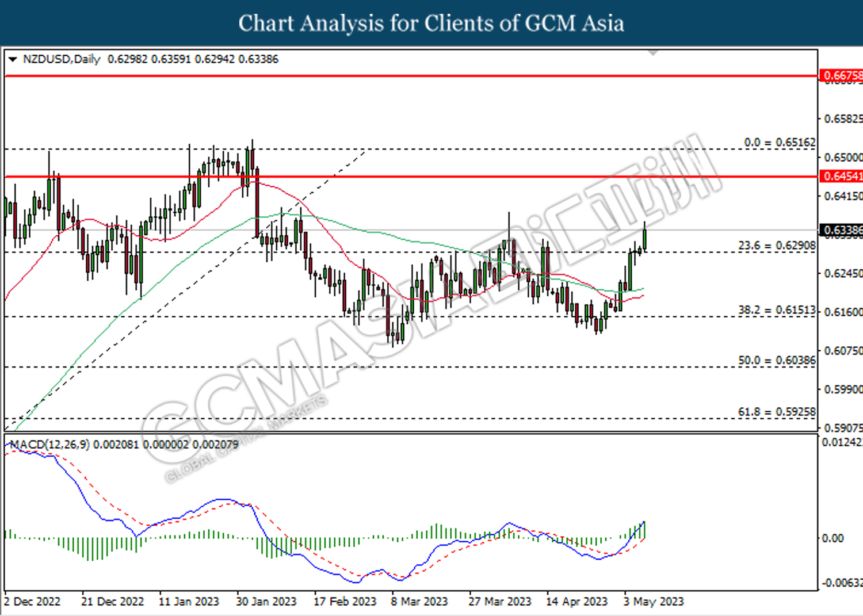Click the OHLC values 0.62982 0.63591 0.62942 0.63386
The height and width of the screenshot is (616, 863).
[x=193, y=59]
